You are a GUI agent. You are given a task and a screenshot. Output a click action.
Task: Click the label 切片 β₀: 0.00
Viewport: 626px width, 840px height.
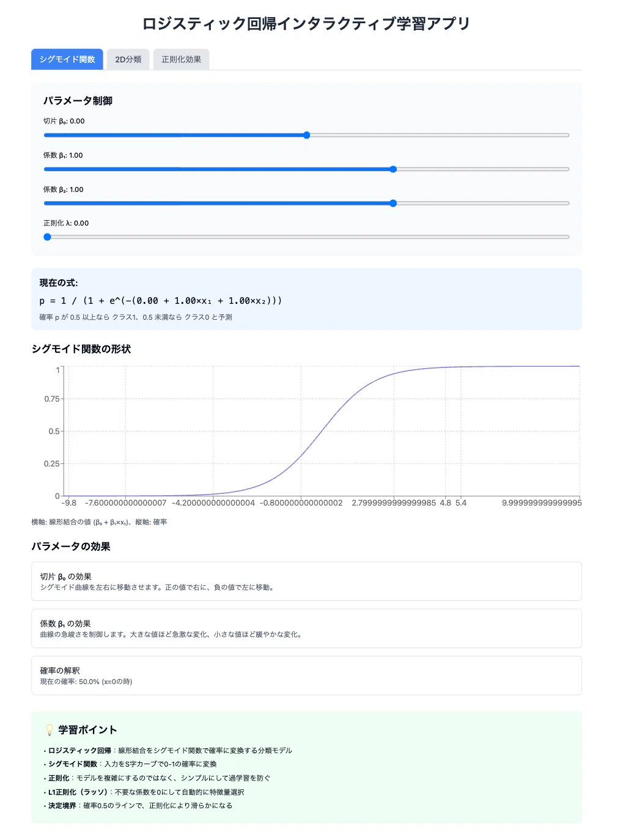[64, 121]
